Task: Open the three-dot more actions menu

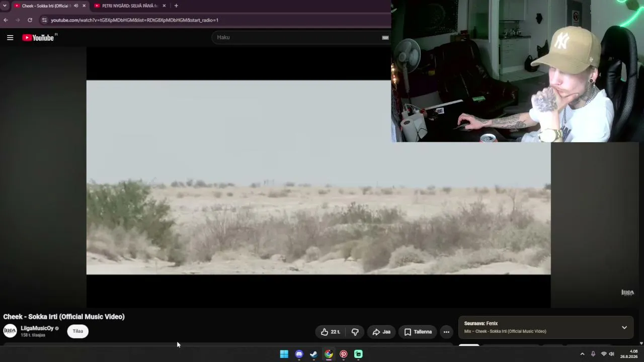Action: (446, 332)
